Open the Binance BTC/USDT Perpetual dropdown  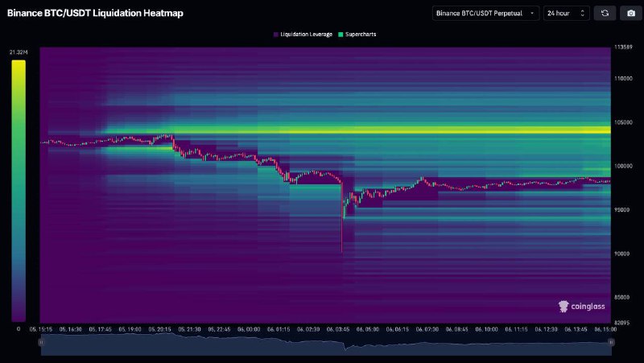point(485,13)
